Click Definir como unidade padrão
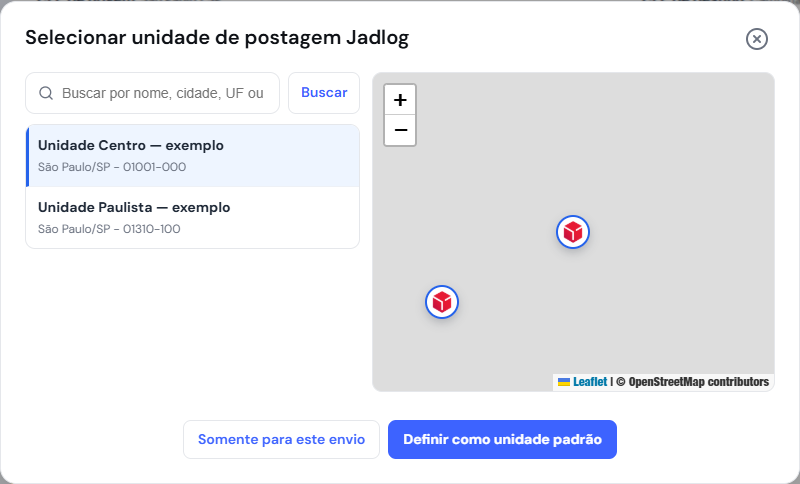 pyautogui.click(x=503, y=439)
